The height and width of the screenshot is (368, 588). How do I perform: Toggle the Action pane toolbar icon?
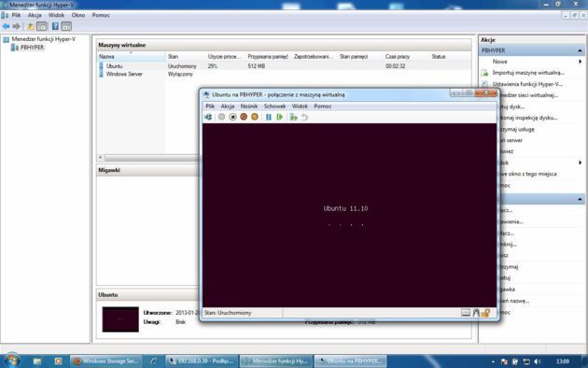[66, 26]
